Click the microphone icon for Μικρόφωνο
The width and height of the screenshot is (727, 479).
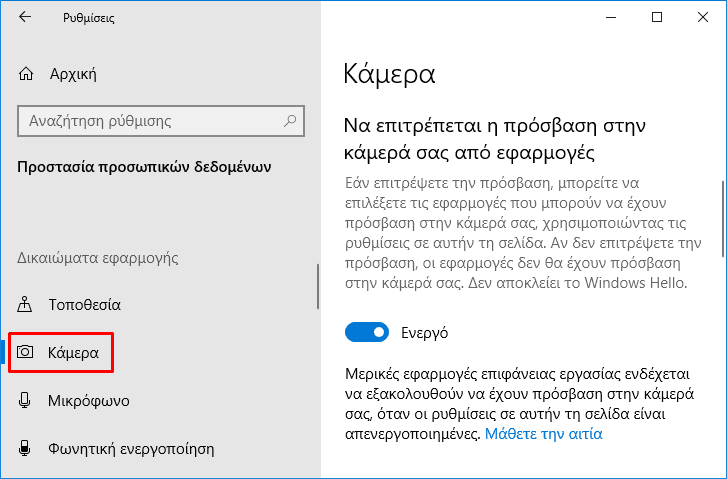point(25,400)
